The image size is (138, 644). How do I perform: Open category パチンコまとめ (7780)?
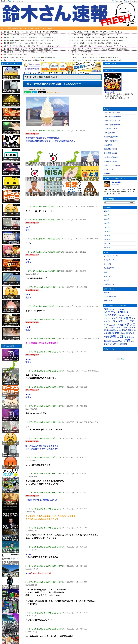(112, 112)
